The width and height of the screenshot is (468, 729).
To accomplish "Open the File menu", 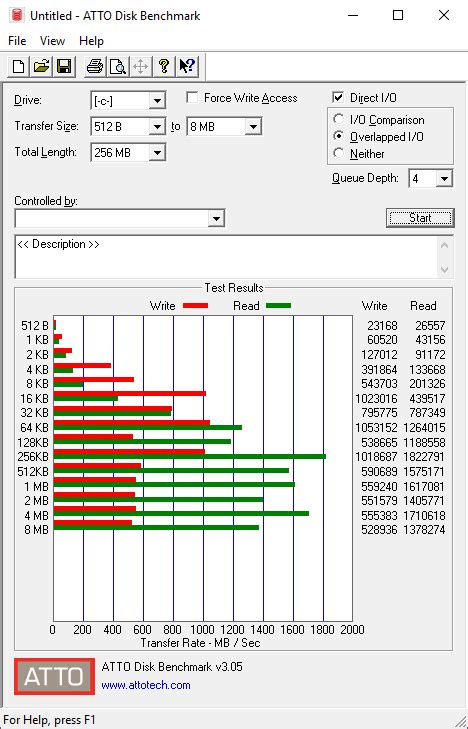I will point(17,41).
